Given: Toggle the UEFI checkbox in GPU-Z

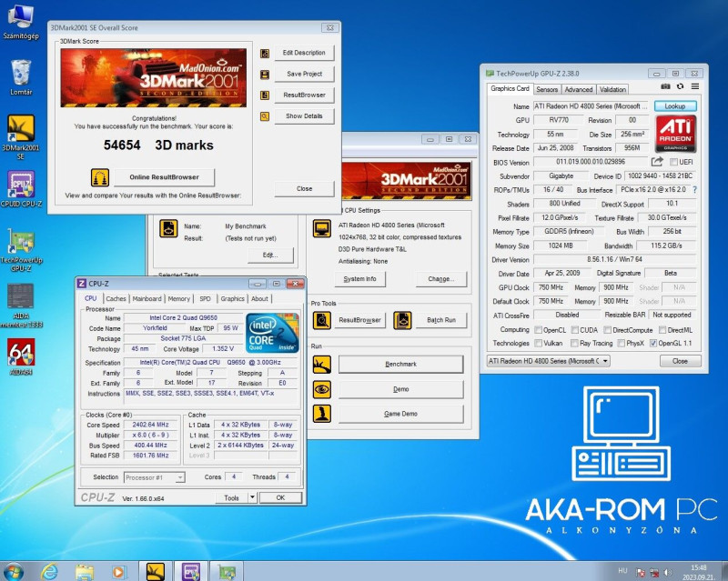Looking at the screenshot, I should pyautogui.click(x=673, y=162).
